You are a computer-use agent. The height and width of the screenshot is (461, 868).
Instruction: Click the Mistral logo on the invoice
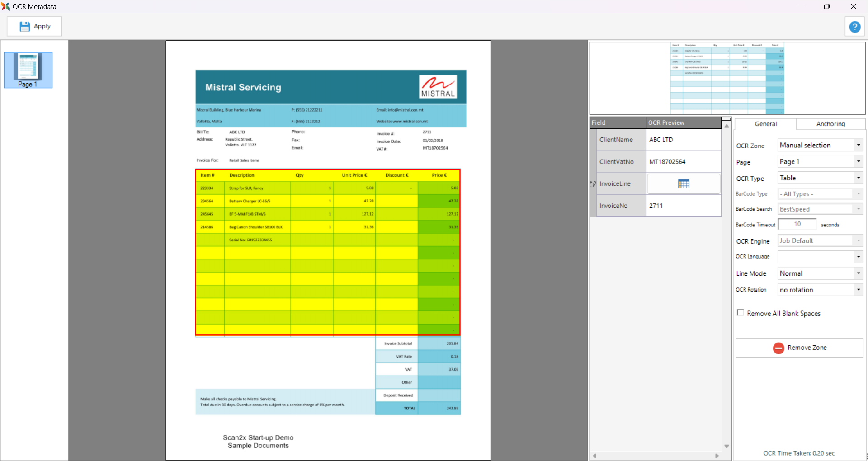[x=438, y=87]
